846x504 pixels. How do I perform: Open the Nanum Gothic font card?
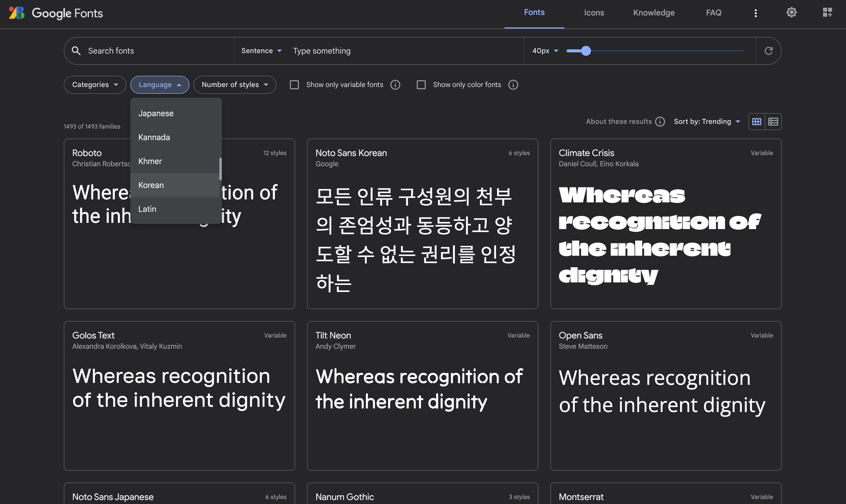pyautogui.click(x=422, y=494)
